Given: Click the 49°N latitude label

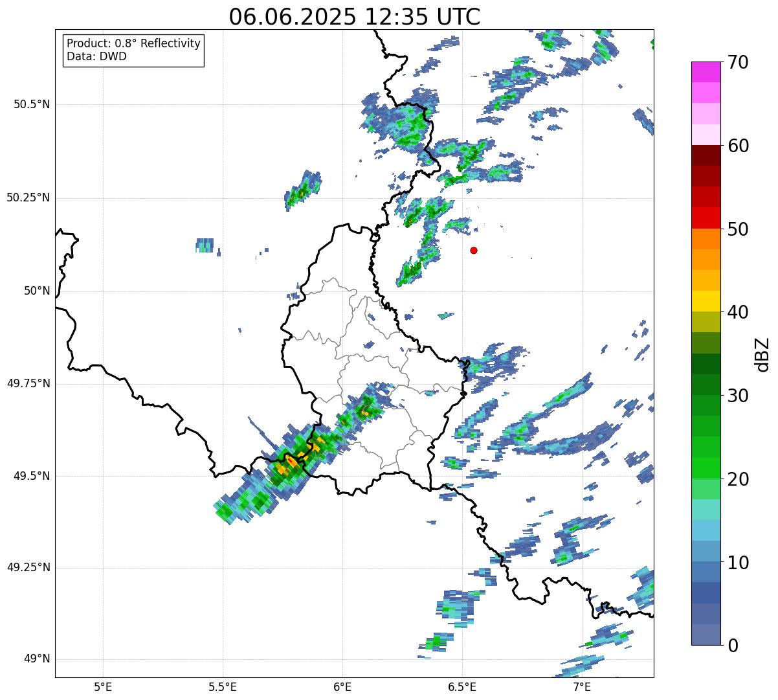Looking at the screenshot, I should pos(37,659).
